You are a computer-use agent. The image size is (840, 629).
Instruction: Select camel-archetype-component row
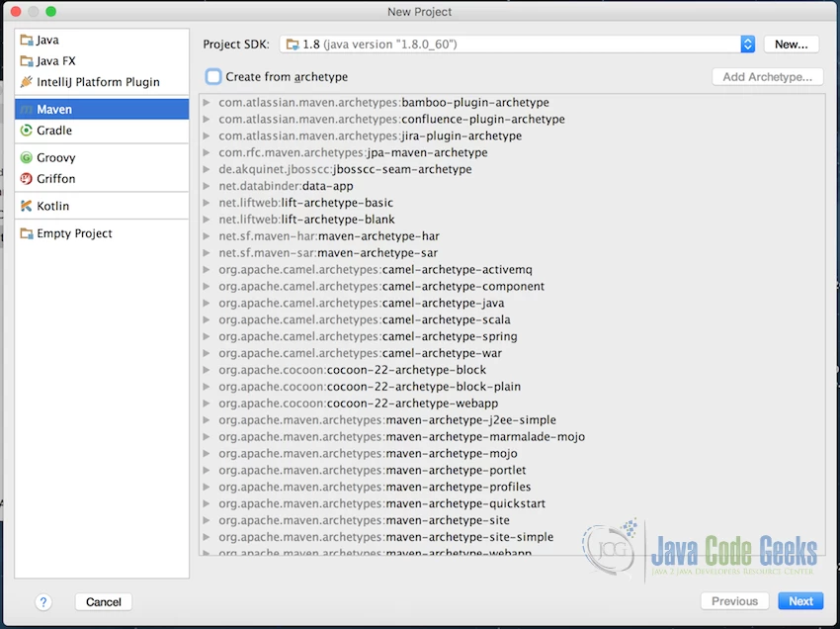[512, 286]
